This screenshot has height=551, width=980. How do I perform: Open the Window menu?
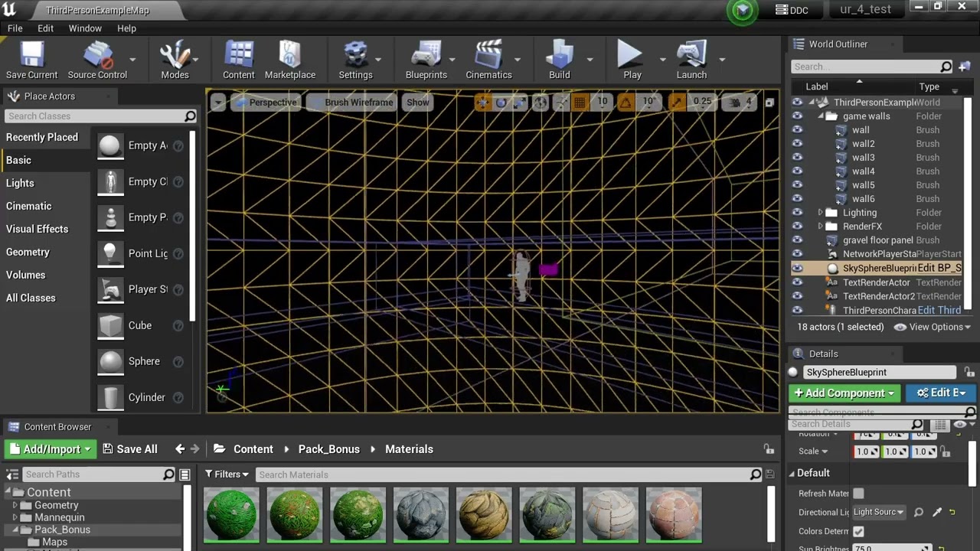[x=85, y=28]
